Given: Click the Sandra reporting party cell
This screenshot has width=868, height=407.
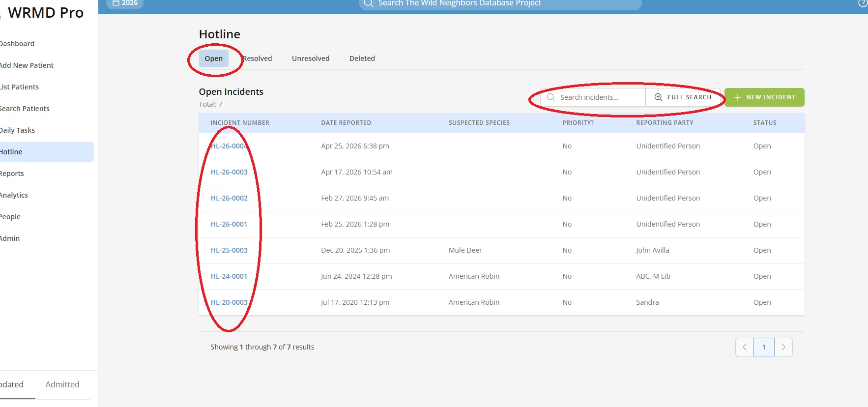Looking at the screenshot, I should click(x=647, y=302).
